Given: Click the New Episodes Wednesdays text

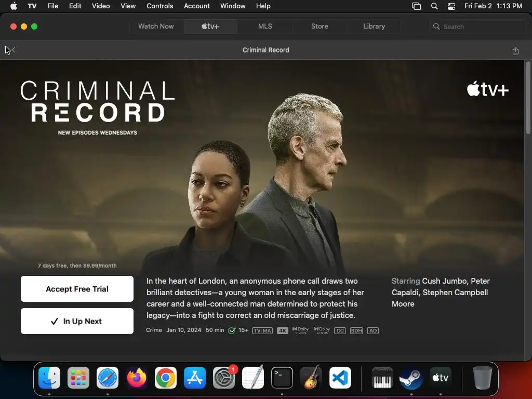Looking at the screenshot, I should pos(97,132).
